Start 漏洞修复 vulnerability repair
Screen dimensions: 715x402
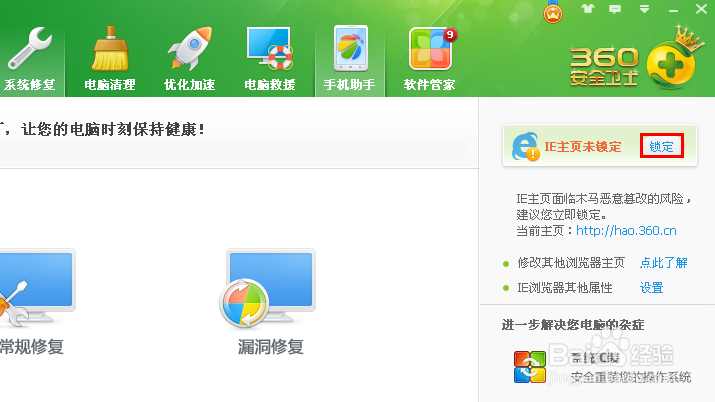coord(268,288)
